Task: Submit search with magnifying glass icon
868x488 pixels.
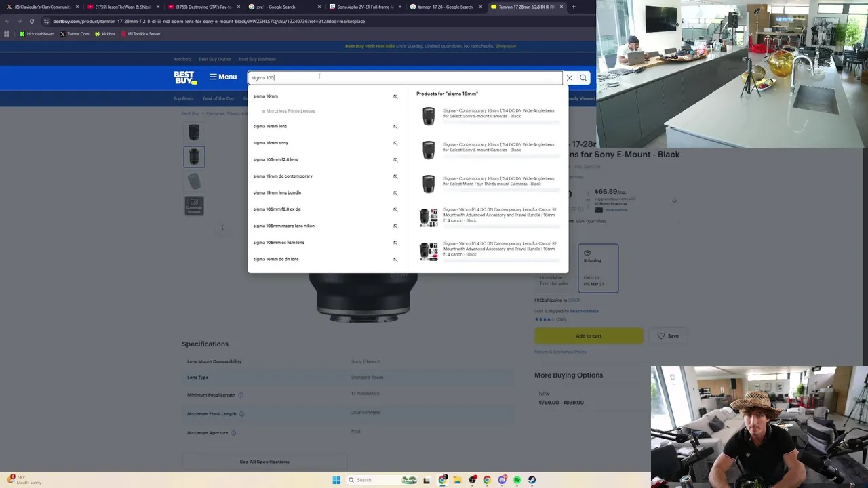Action: point(583,78)
